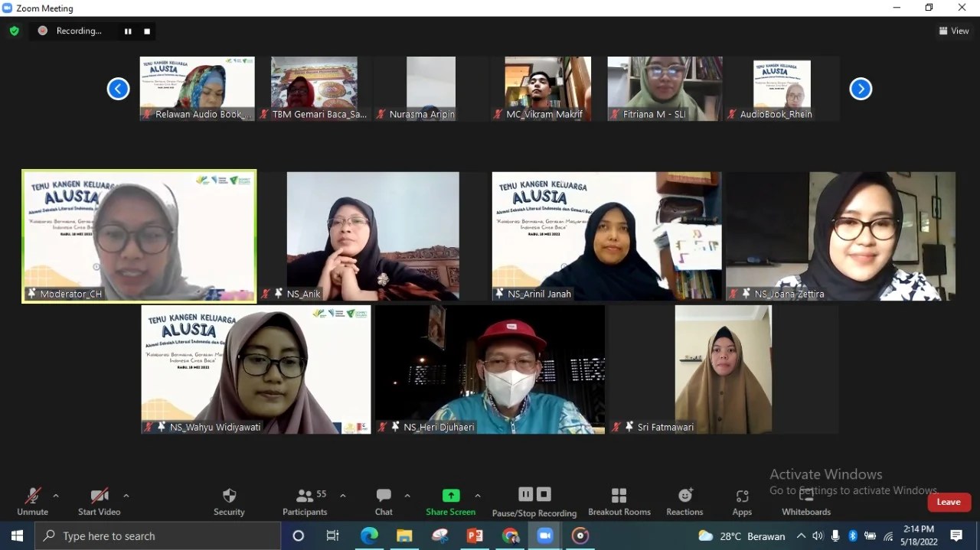
Task: Open Google Chrome from taskbar
Action: click(x=510, y=536)
